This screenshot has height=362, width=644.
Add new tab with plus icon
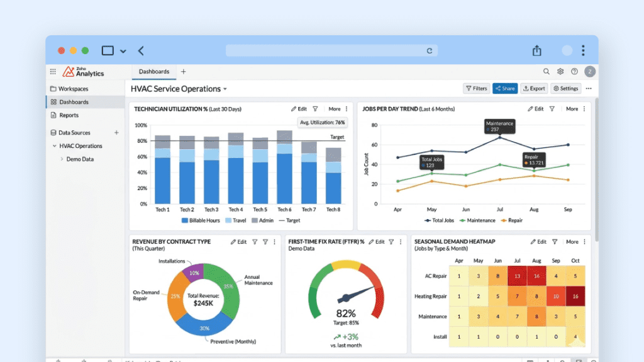pos(183,72)
